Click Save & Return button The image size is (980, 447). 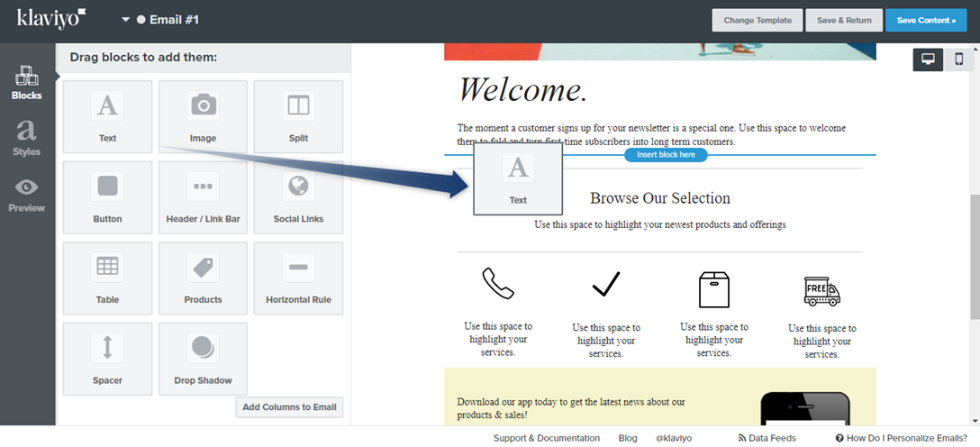click(844, 20)
